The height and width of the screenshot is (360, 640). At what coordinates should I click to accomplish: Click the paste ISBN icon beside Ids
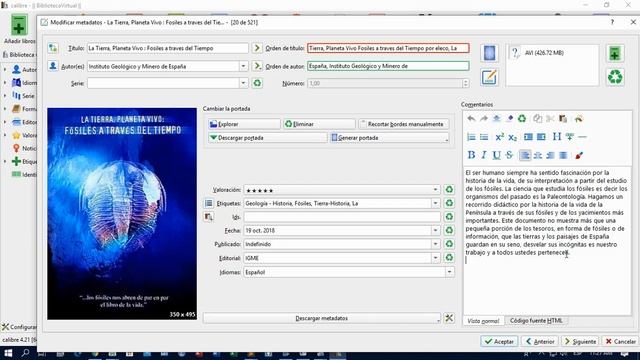209,217
